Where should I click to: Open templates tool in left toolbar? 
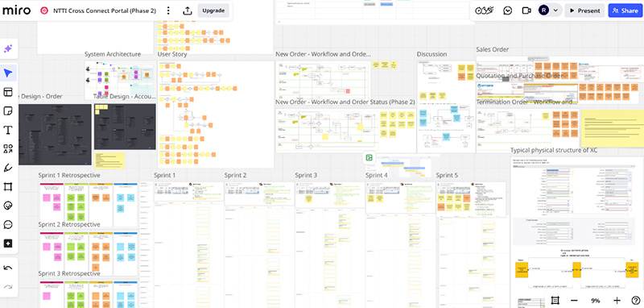[x=8, y=92]
